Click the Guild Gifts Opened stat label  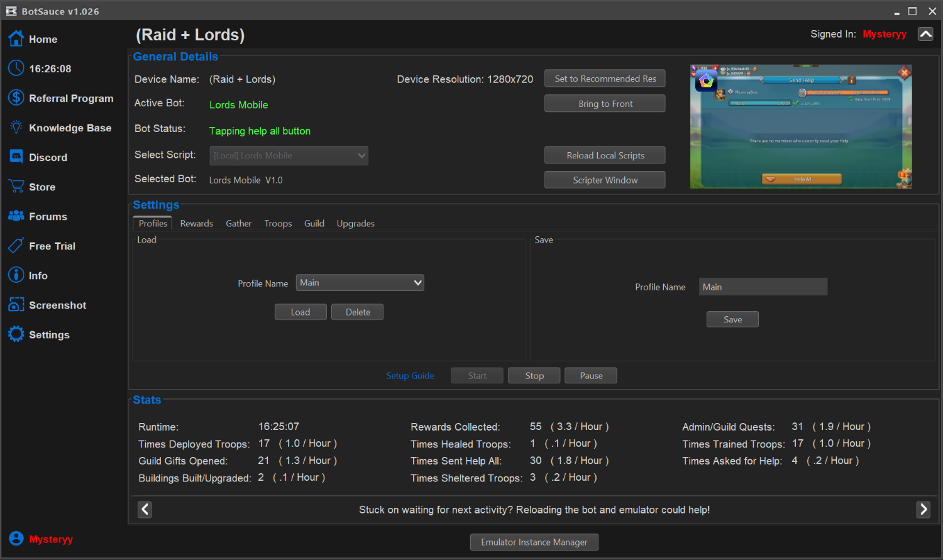point(183,461)
